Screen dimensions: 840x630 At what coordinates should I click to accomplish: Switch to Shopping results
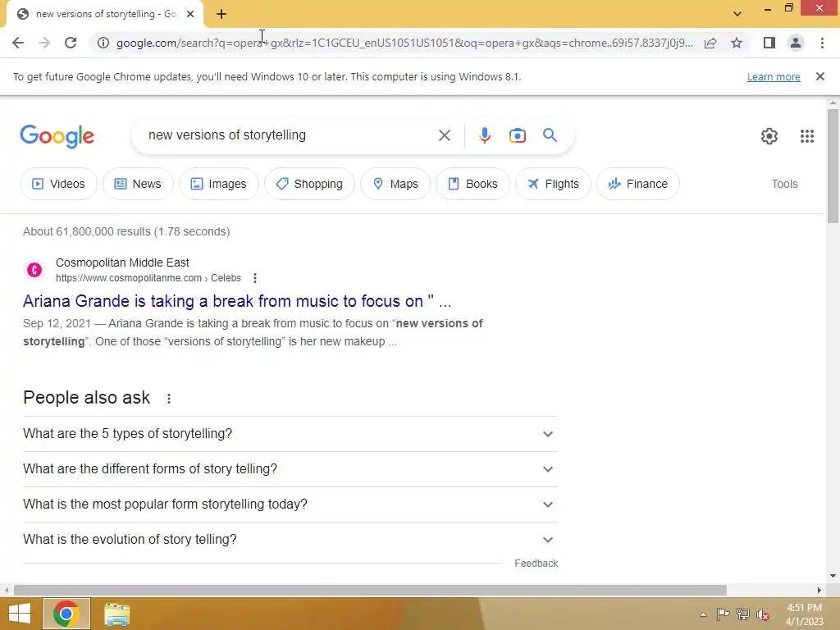309,184
